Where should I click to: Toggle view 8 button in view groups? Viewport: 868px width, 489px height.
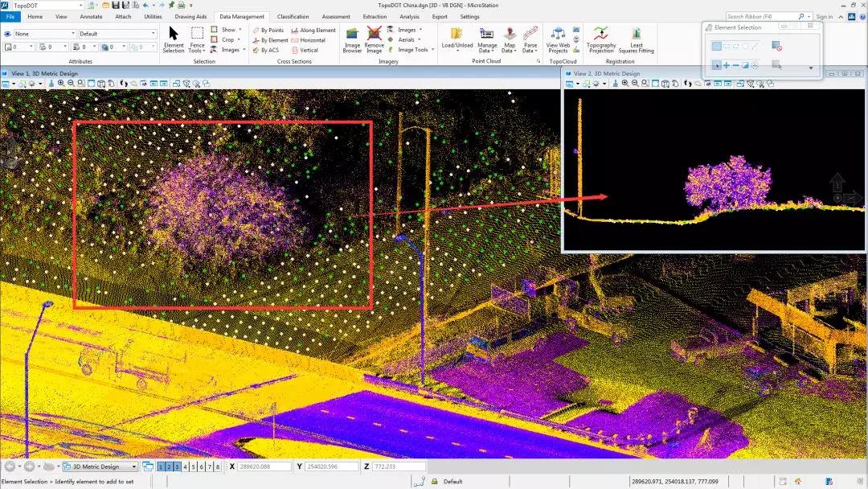coord(218,466)
